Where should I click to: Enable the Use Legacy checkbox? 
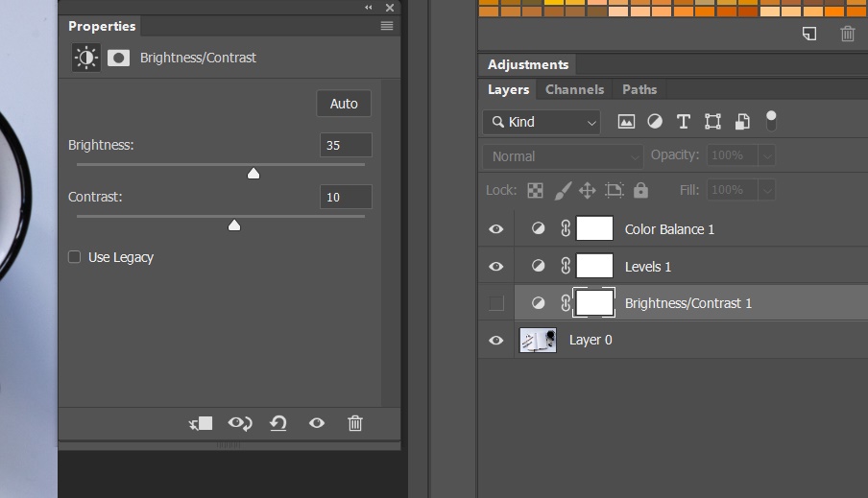click(x=74, y=257)
